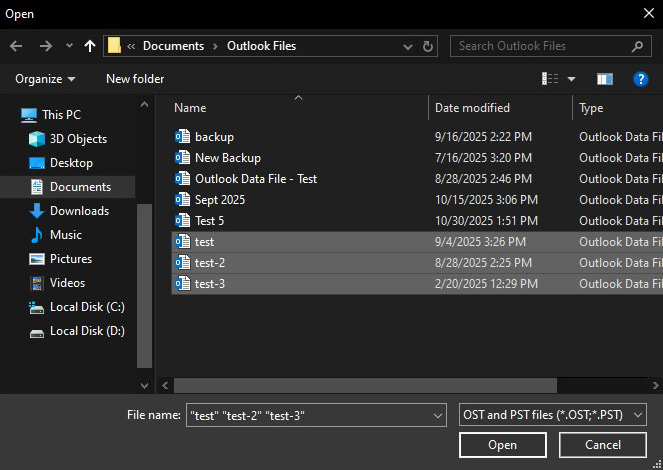Expand the File name dropdown arrow
This screenshot has height=470, width=663.
[438, 415]
